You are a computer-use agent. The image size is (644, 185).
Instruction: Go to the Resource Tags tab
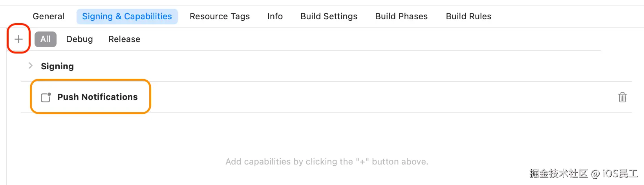point(220,16)
